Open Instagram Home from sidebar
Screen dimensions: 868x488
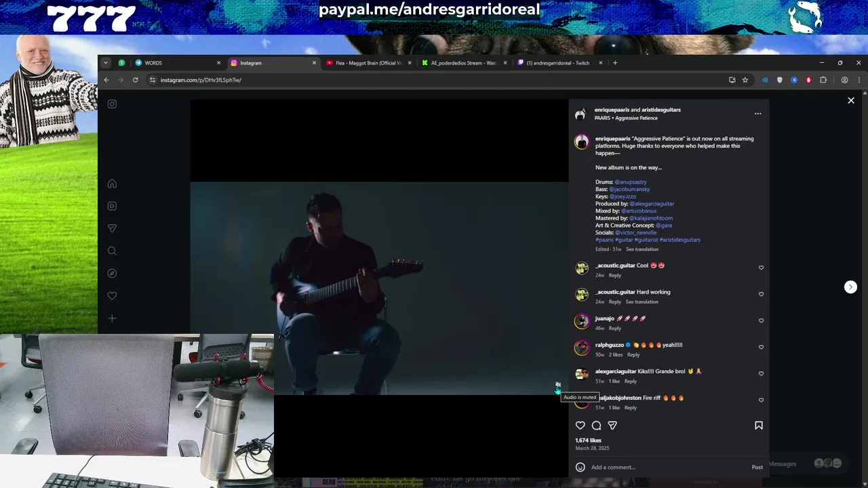[112, 184]
